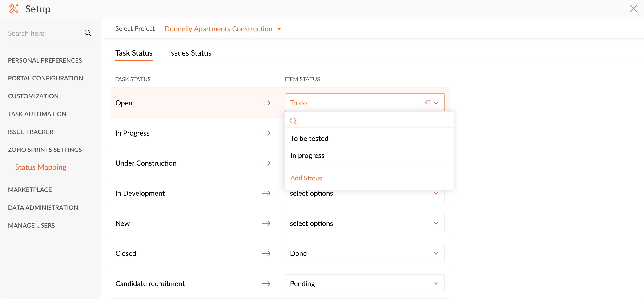
Task: Expand the Select Project dropdown
Action: (x=279, y=29)
